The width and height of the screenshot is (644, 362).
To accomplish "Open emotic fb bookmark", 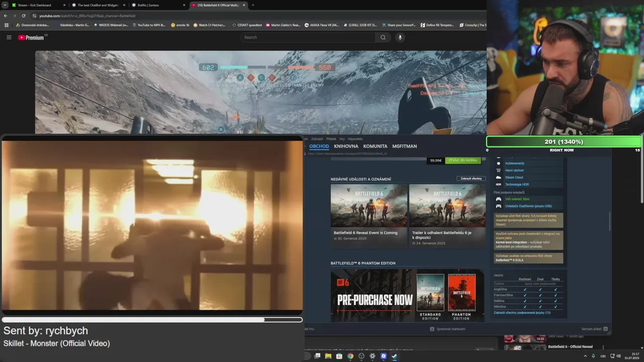I will point(180,25).
